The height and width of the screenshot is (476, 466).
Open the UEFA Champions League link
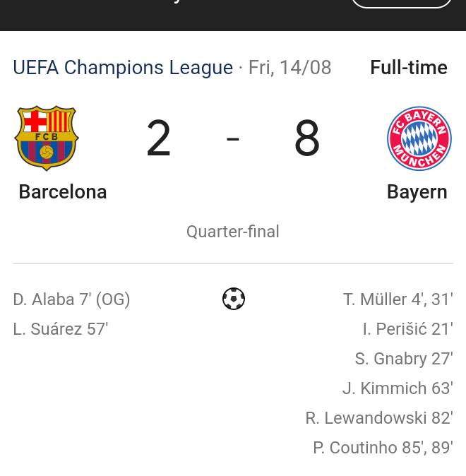(123, 68)
